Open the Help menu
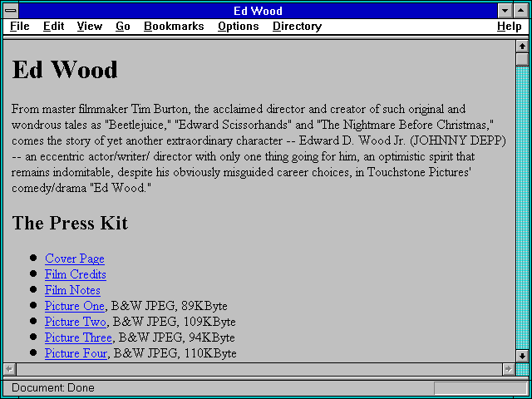532x399 pixels. point(510,27)
